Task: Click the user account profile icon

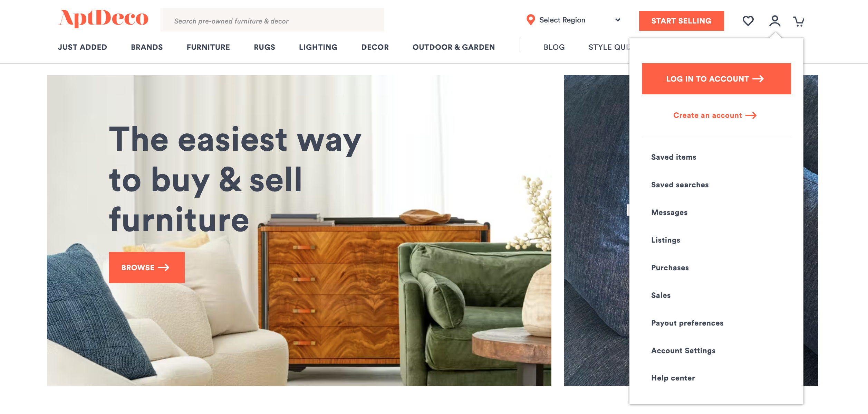Action: pyautogui.click(x=774, y=21)
